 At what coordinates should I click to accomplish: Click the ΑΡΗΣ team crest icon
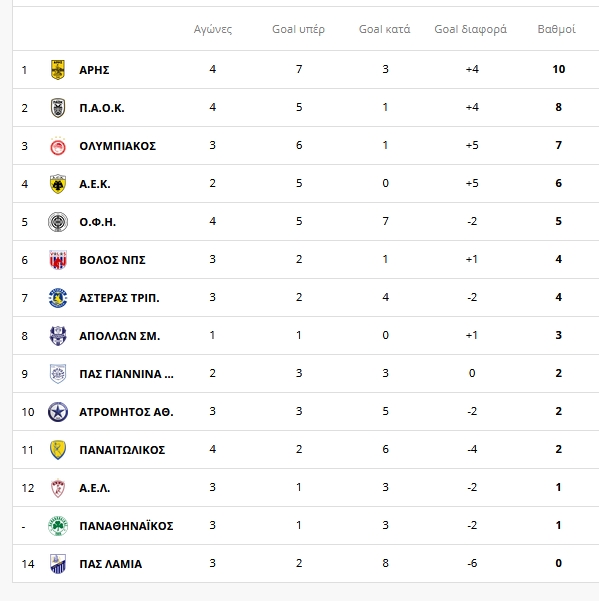(x=58, y=70)
